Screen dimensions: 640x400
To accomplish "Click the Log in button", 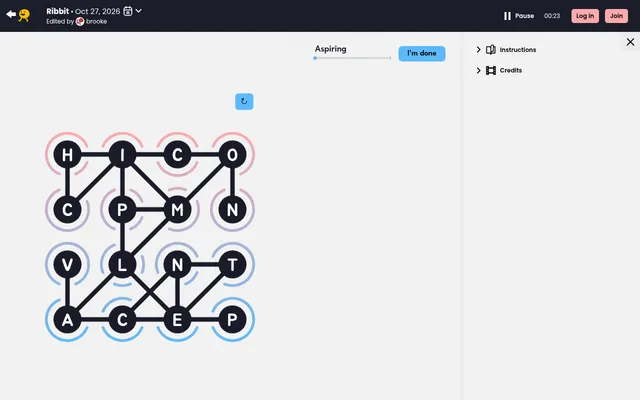I will tap(585, 16).
